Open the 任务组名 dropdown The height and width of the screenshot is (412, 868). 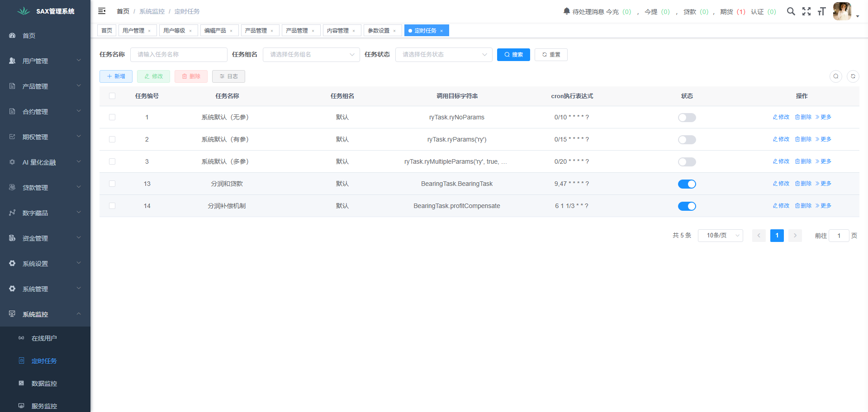[311, 55]
